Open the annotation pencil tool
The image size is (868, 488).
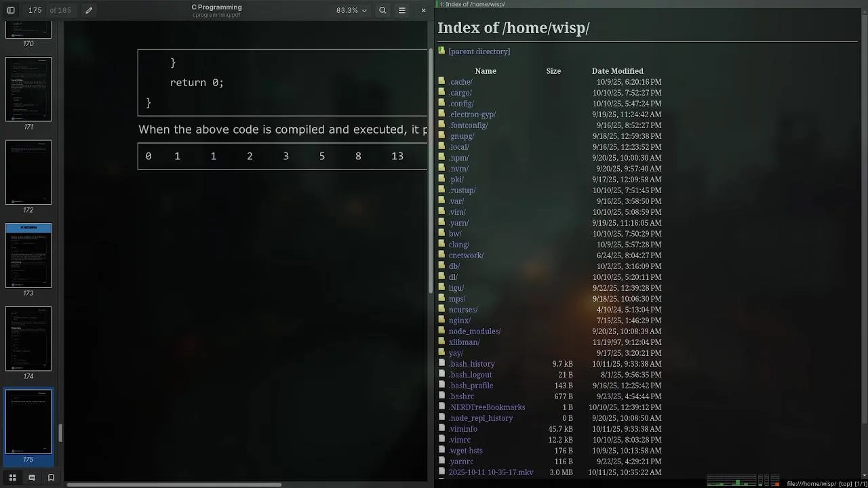tap(89, 10)
